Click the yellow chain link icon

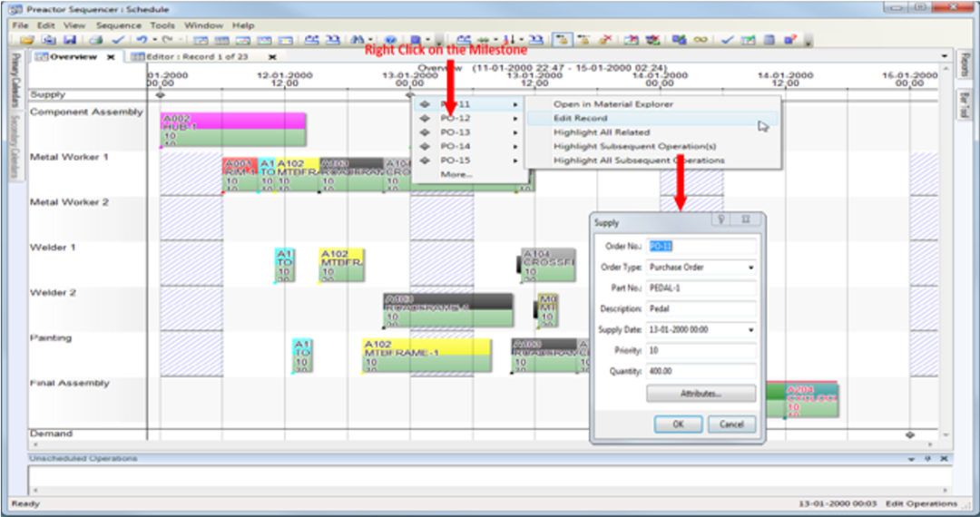coord(701,40)
